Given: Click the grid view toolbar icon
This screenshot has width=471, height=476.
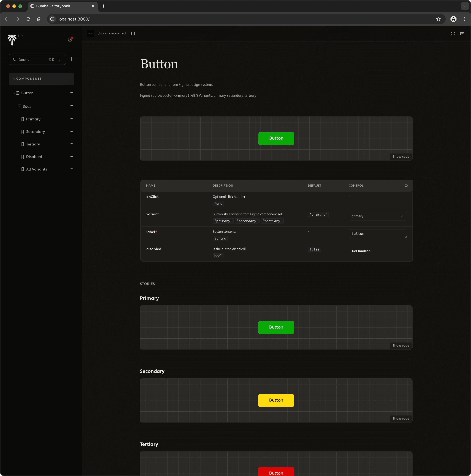Looking at the screenshot, I should point(90,33).
